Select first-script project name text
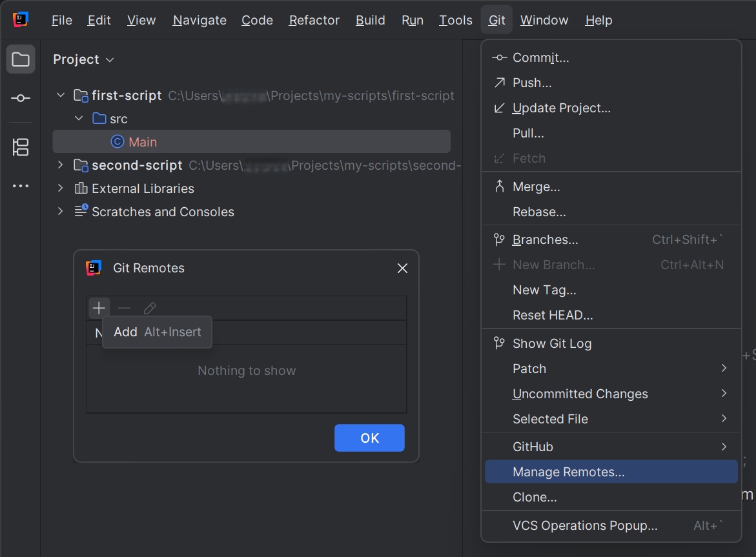The width and height of the screenshot is (756, 557). click(127, 96)
